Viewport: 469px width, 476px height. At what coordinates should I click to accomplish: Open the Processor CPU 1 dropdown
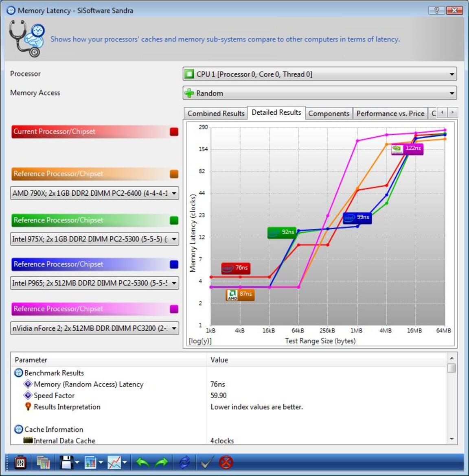point(320,74)
